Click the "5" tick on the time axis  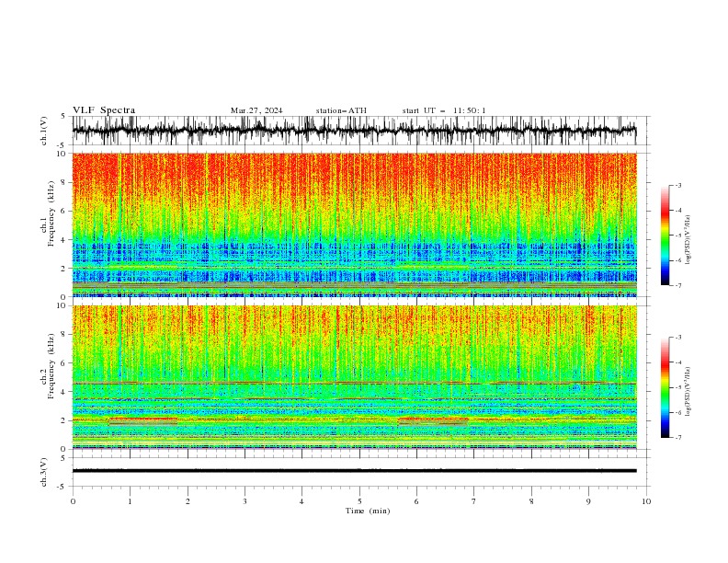pyautogui.click(x=359, y=501)
